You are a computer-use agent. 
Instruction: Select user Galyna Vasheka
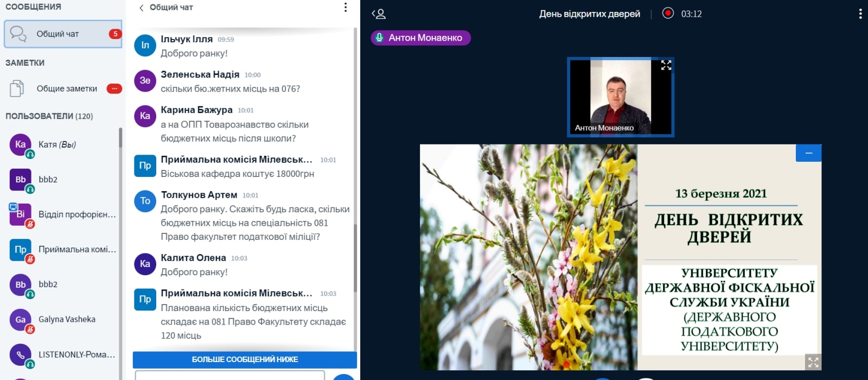(x=63, y=319)
